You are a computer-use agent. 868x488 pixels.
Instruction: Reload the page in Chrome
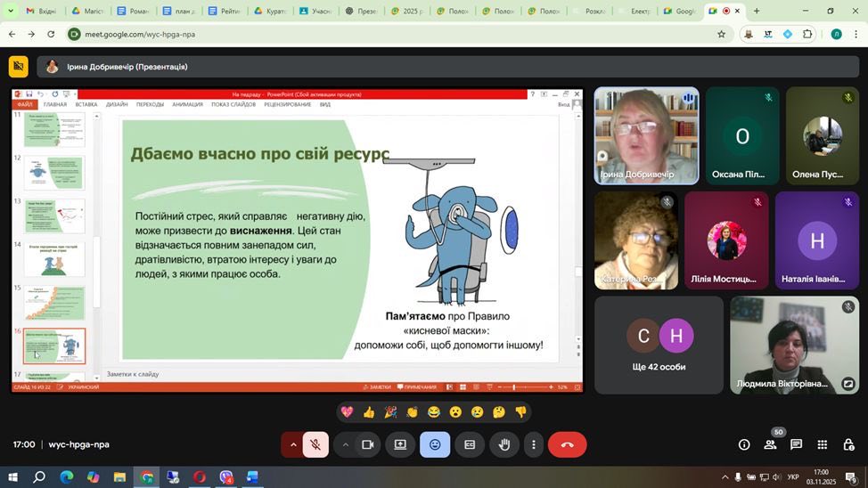click(x=51, y=35)
